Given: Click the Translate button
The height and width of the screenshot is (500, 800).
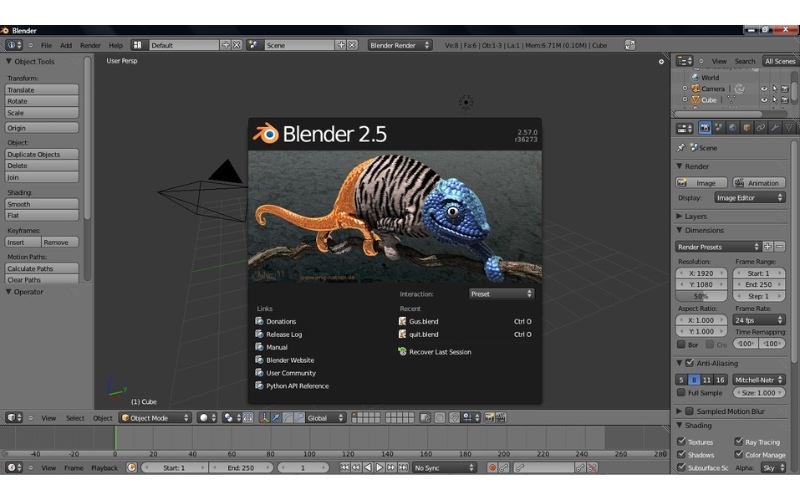Looking at the screenshot, I should [x=42, y=90].
